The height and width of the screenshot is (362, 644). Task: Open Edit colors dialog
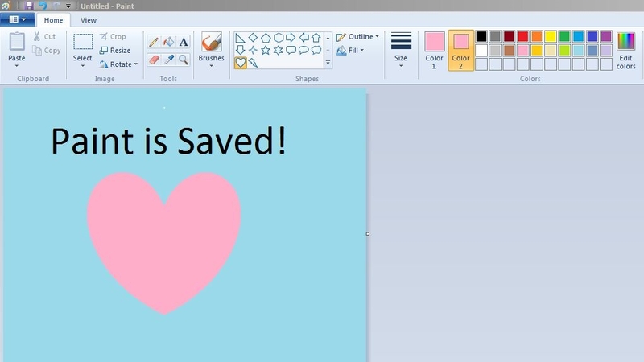(x=625, y=50)
